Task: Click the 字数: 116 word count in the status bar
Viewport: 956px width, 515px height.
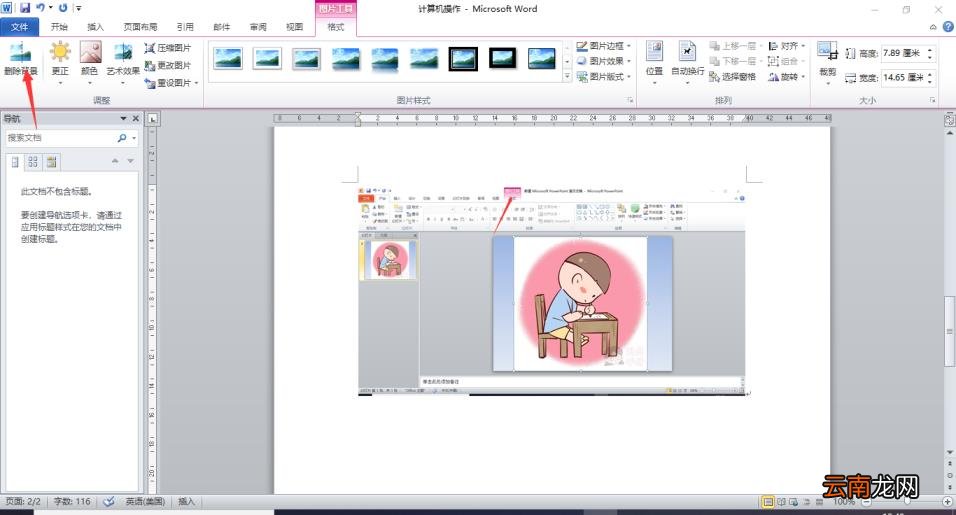Action: (x=71, y=501)
